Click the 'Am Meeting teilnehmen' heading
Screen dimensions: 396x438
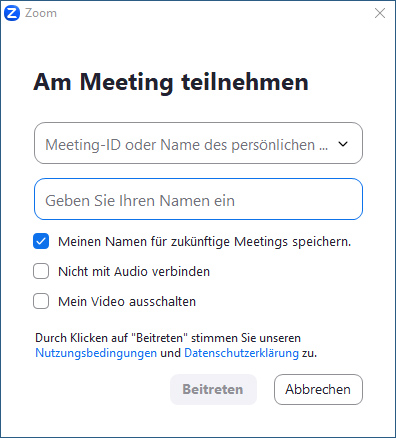coord(171,82)
